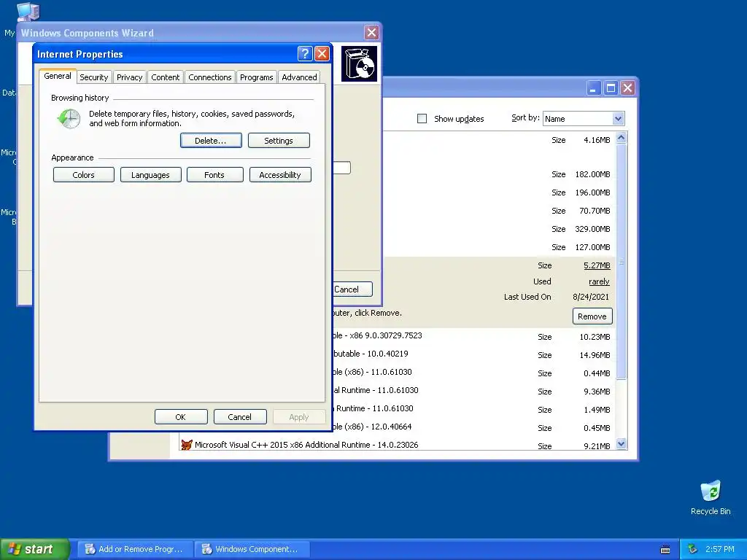Select the Advanced tab
Viewport: 747px width, 560px height.
point(299,77)
